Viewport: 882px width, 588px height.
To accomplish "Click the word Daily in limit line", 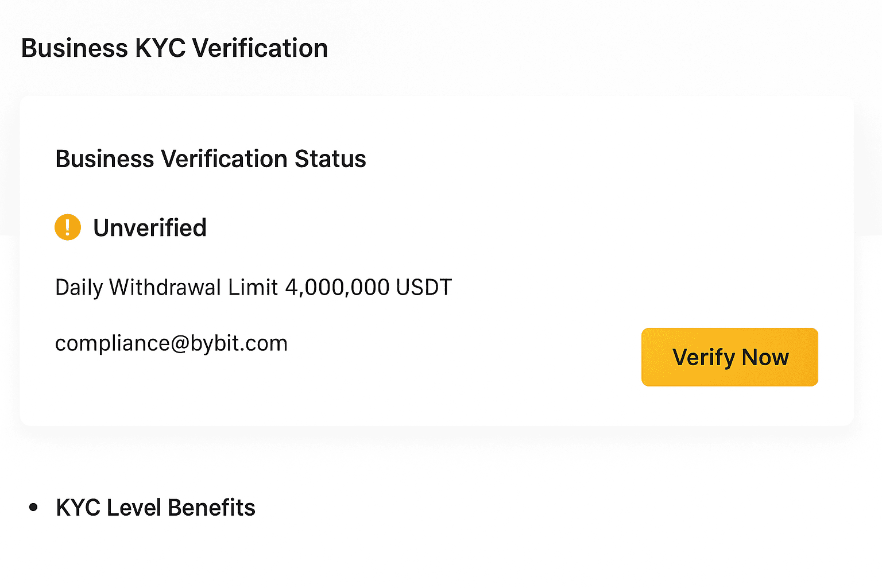I will click(80, 287).
